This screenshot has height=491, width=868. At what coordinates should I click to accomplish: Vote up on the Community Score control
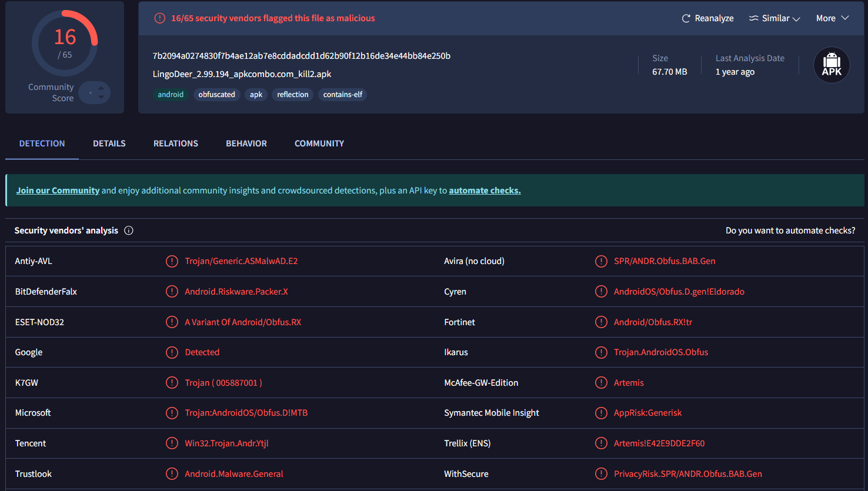click(x=101, y=88)
